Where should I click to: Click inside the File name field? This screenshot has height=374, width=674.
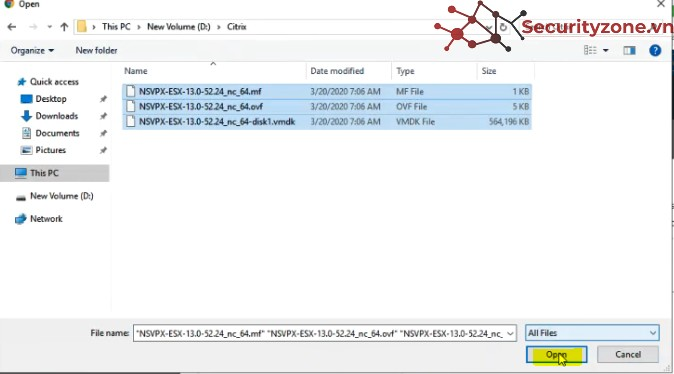pyautogui.click(x=319, y=333)
